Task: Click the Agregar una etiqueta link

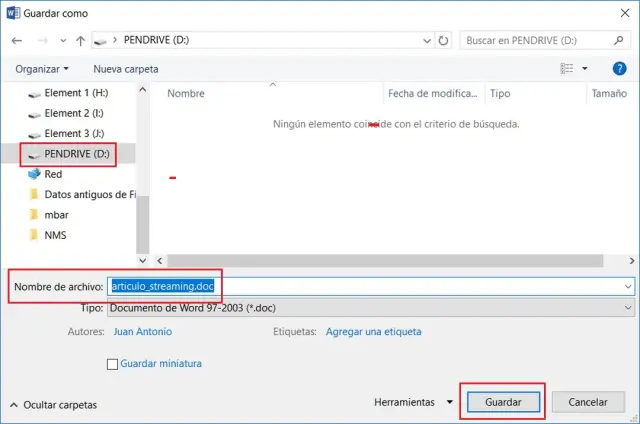Action: [373, 332]
